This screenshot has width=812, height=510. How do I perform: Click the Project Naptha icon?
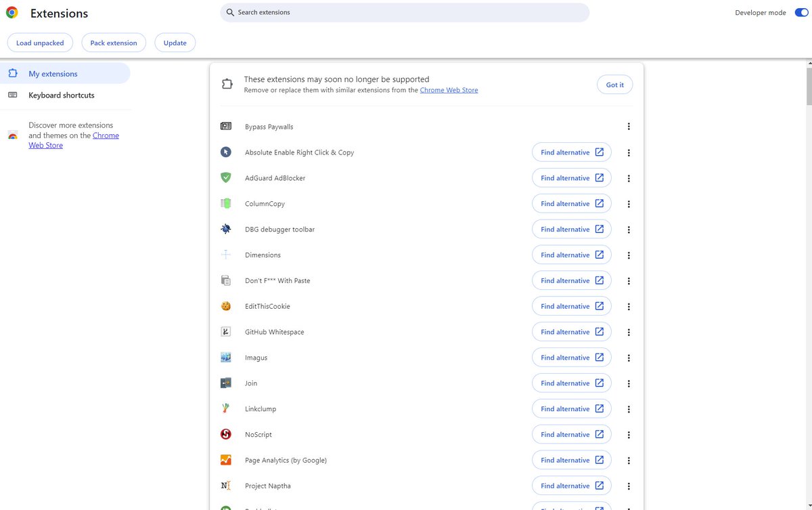226,486
